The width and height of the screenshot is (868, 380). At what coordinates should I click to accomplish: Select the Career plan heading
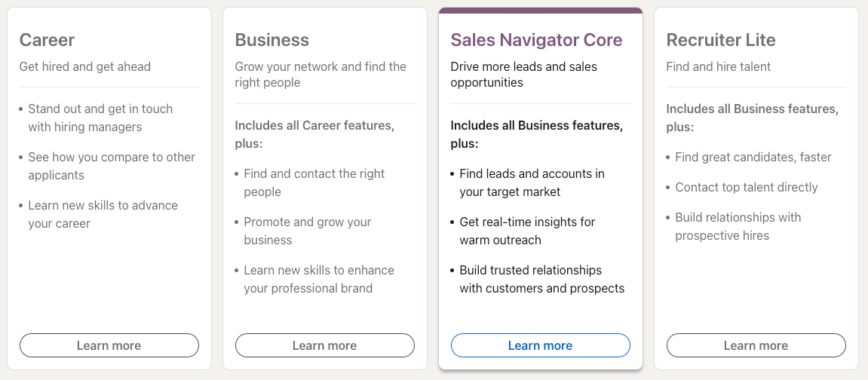click(47, 40)
